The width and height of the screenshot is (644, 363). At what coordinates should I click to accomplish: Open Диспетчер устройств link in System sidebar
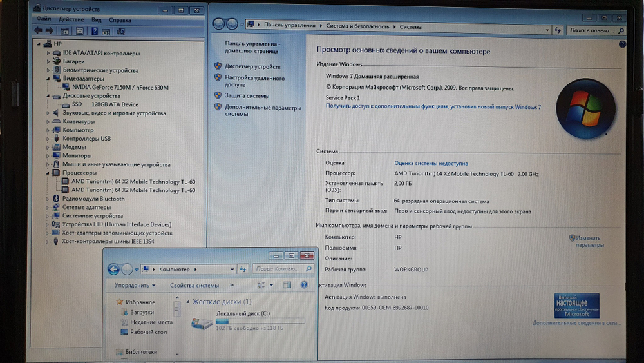click(x=252, y=66)
